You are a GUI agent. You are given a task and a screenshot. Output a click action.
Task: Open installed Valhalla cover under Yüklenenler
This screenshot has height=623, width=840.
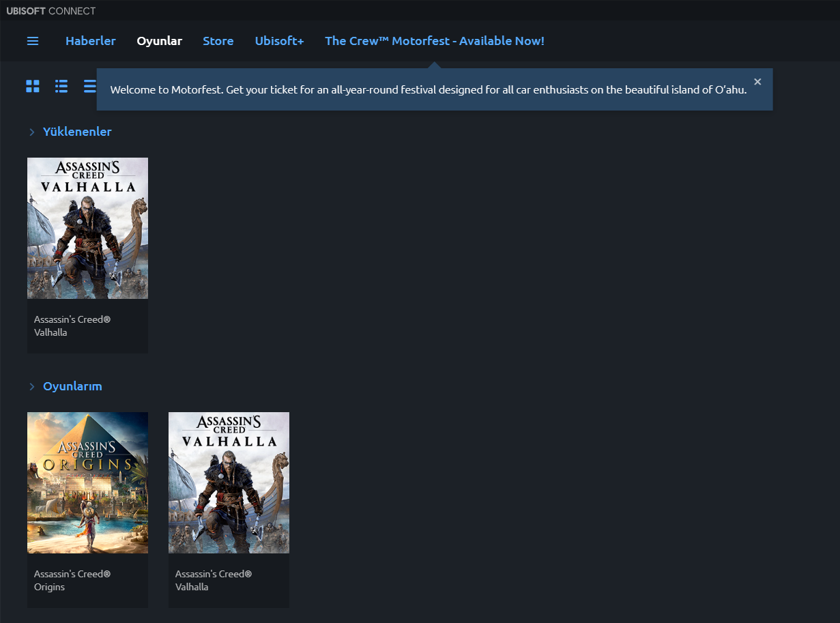tap(87, 228)
